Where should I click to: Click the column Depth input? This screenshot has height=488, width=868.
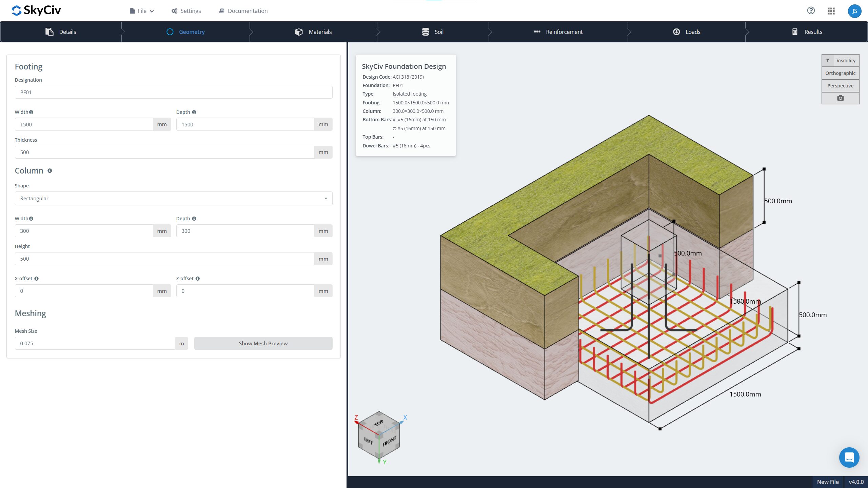[245, 231]
